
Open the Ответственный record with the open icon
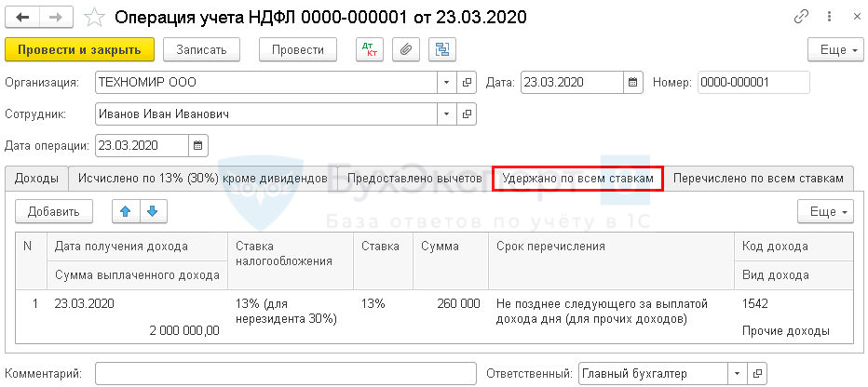(757, 374)
